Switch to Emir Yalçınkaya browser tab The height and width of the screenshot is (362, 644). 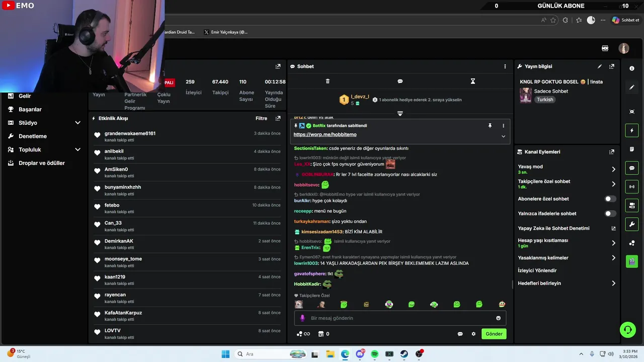click(226, 32)
